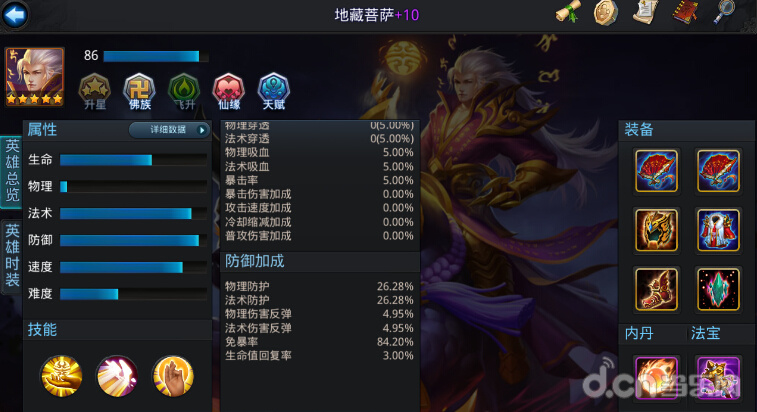
Task: Open the red book icon in top bar
Action: 685,12
